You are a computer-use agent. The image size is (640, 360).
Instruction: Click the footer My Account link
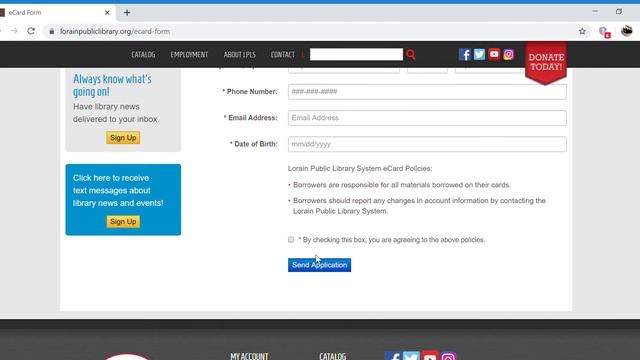point(249,356)
